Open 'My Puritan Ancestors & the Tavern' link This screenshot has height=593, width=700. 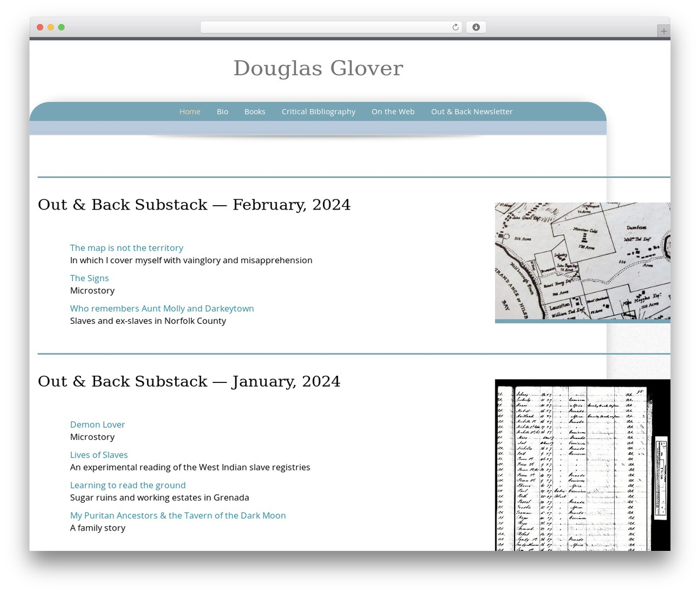click(x=178, y=515)
